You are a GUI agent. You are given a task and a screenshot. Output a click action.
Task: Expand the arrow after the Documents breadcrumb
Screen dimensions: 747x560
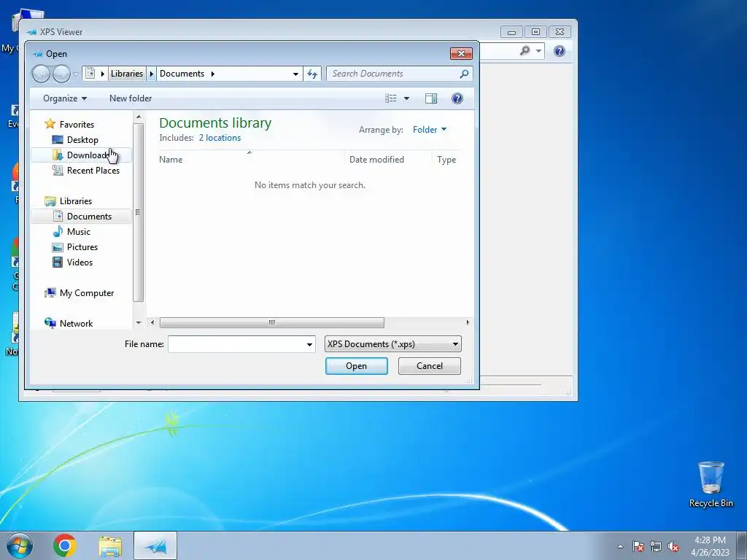(x=213, y=74)
